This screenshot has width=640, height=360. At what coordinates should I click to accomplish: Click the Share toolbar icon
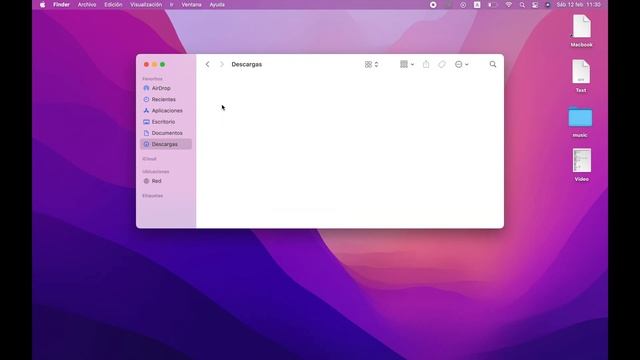[426, 64]
